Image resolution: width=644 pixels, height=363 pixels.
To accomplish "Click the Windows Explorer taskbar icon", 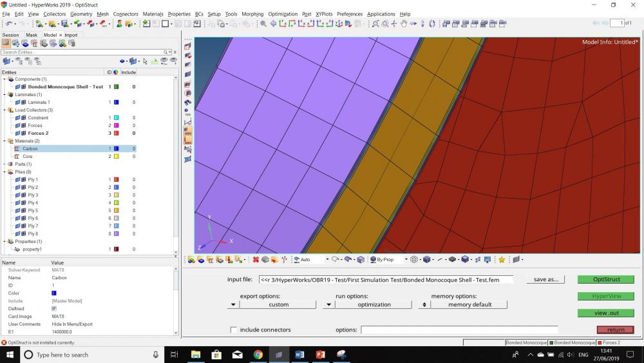I will [196, 355].
